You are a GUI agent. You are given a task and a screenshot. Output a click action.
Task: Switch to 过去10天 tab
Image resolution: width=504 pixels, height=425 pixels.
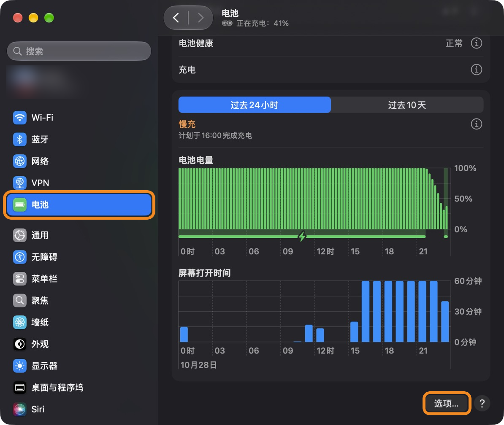tap(407, 105)
